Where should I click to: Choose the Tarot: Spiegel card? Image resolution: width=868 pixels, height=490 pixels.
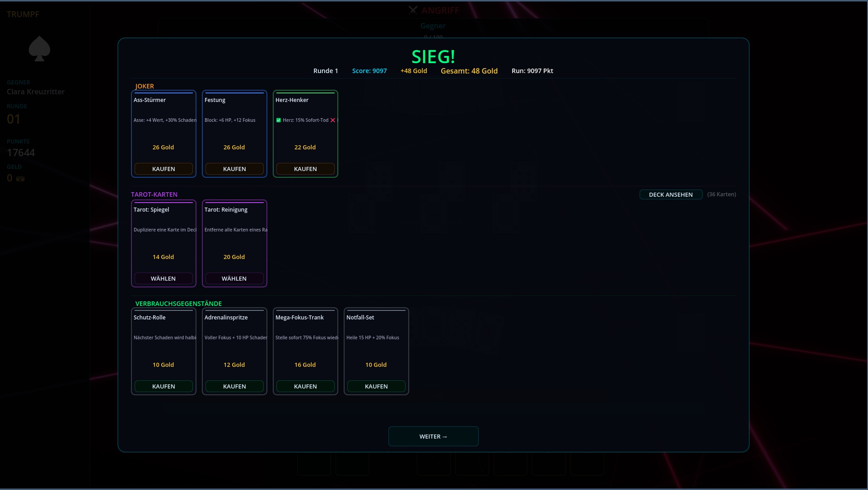[x=163, y=278]
